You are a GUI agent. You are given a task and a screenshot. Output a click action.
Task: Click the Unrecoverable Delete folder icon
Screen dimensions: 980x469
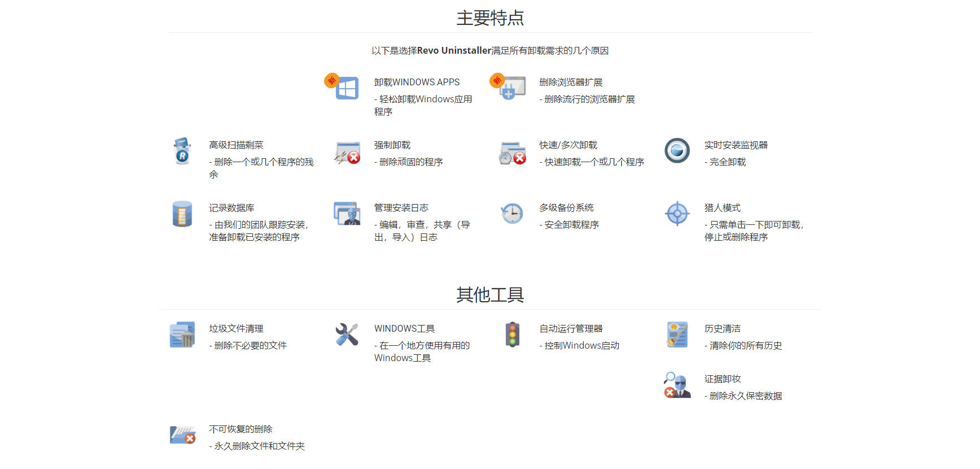pos(182,435)
